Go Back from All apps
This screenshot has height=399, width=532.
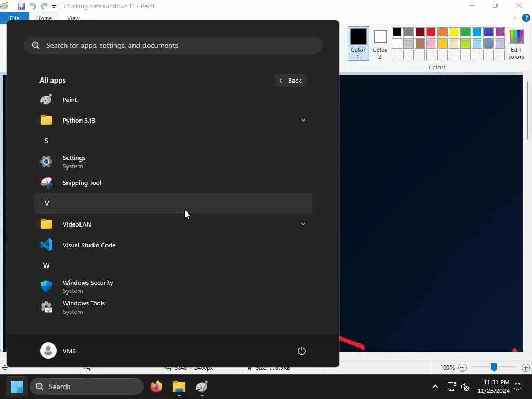290,81
